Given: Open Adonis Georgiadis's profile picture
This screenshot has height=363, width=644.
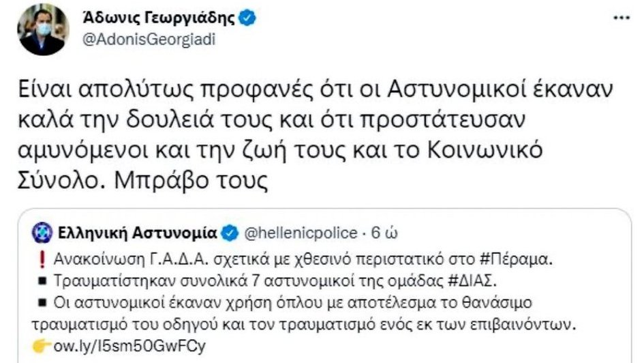Looking at the screenshot, I should (44, 28).
